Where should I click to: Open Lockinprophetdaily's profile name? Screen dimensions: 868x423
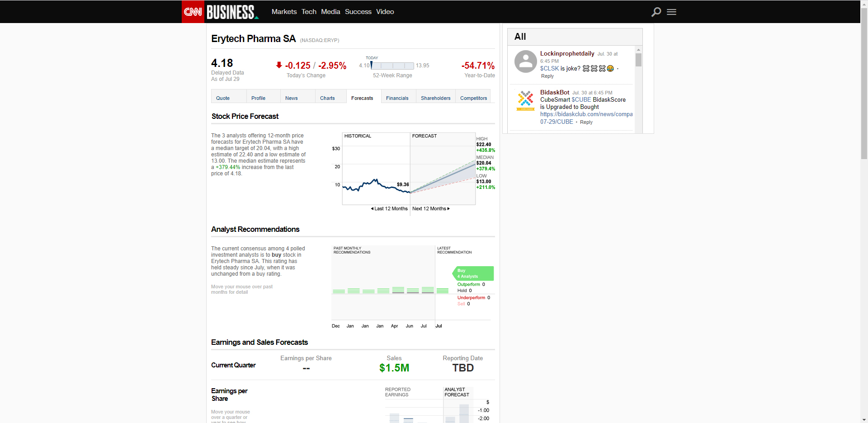567,54
